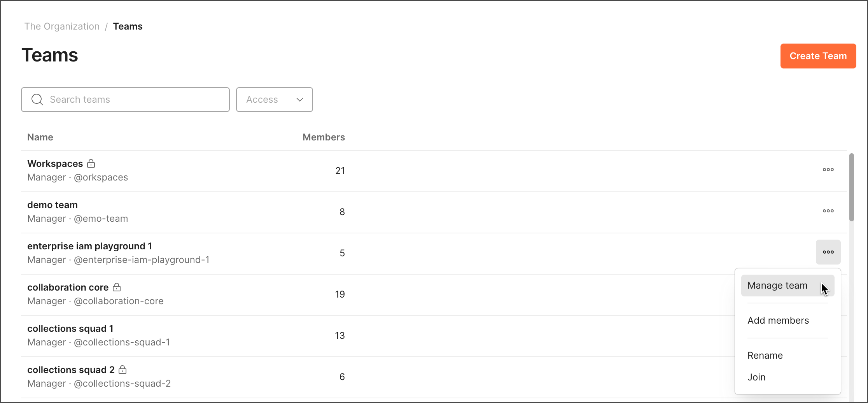Screen dimensions: 868x403
Task: Open the Workspaces team options menu
Action: [828, 170]
